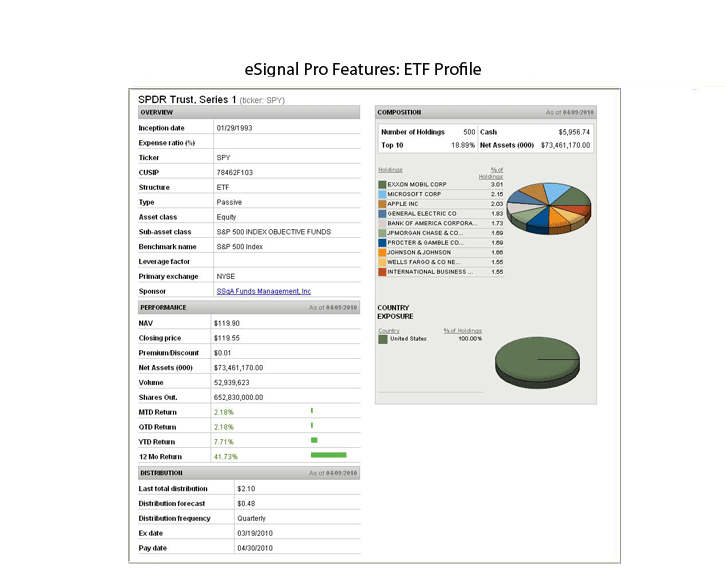Click the CUSIP value 78462F103

pos(235,173)
